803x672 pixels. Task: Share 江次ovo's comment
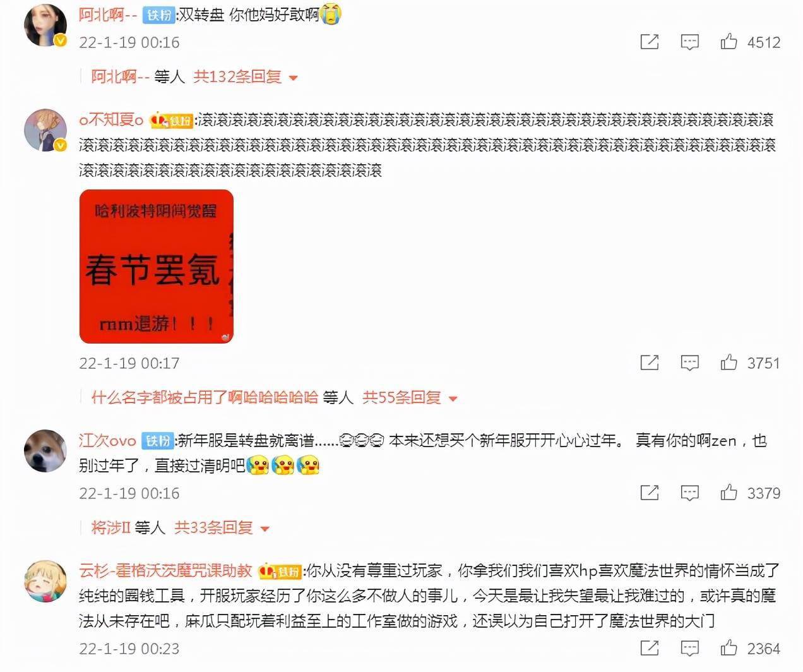click(x=650, y=493)
